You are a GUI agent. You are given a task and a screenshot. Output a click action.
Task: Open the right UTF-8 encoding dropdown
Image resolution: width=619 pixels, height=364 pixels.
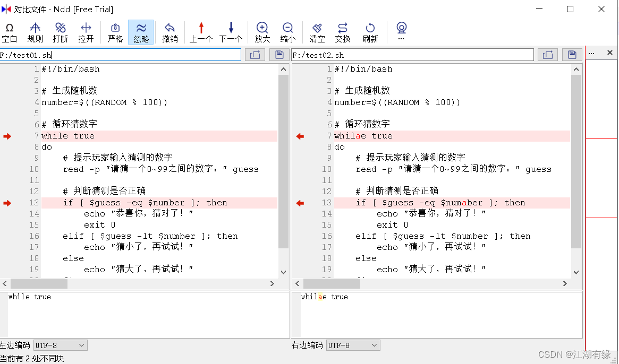click(x=353, y=345)
